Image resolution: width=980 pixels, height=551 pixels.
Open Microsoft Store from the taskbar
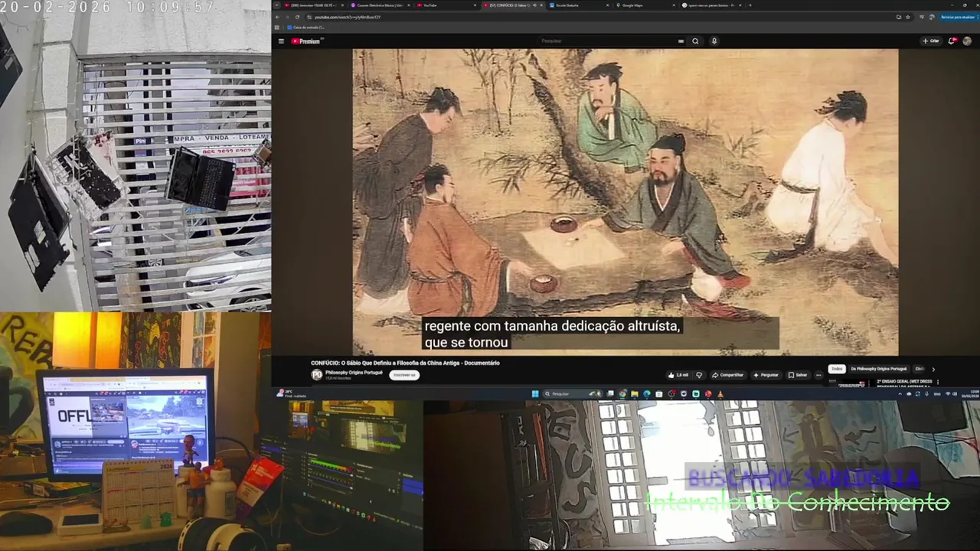(659, 394)
